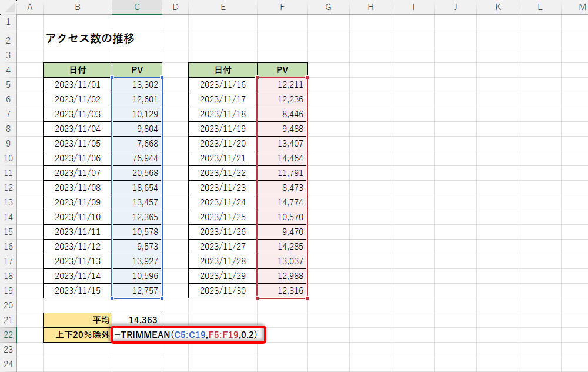The image size is (588, 372).
Task: Select column B header
Action: tap(78, 7)
